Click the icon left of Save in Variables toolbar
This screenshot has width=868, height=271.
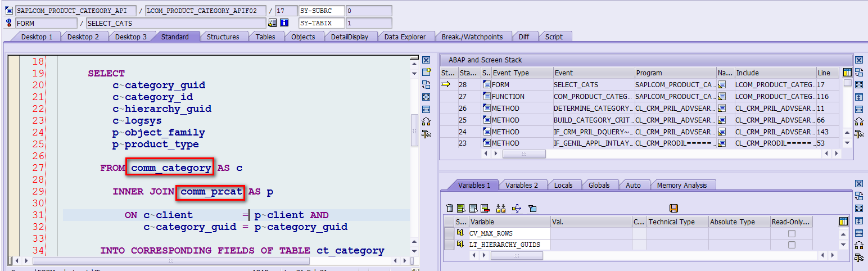533,208
